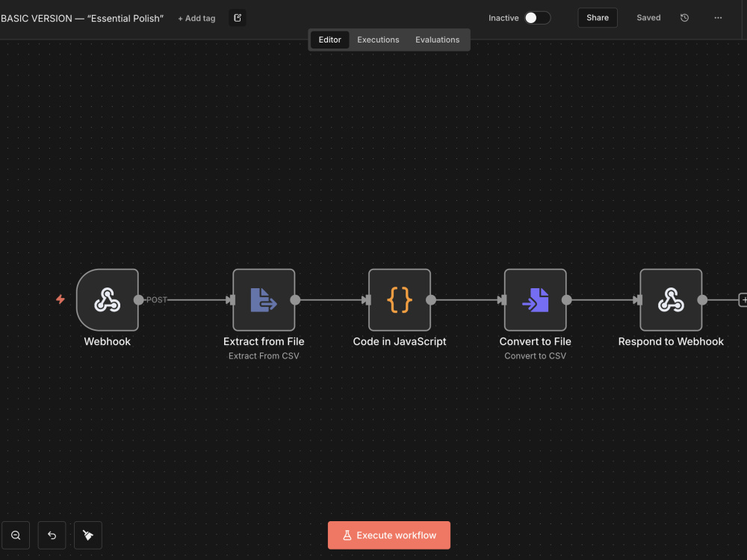This screenshot has width=747, height=560.
Task: Click the POST label on the connection
Action: [x=157, y=299]
